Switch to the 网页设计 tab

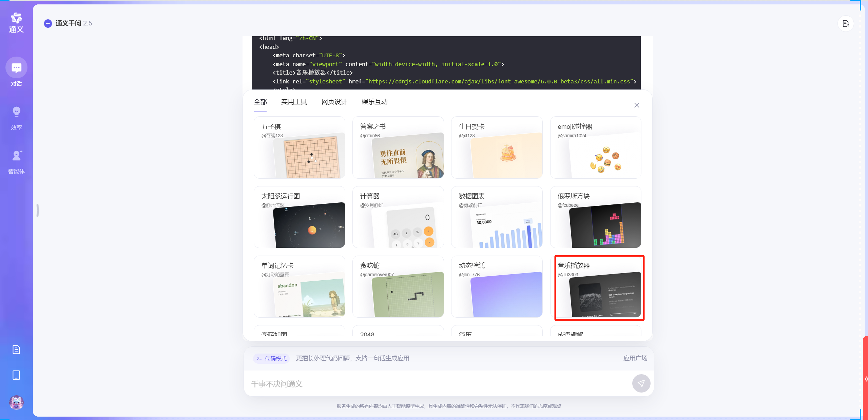334,102
